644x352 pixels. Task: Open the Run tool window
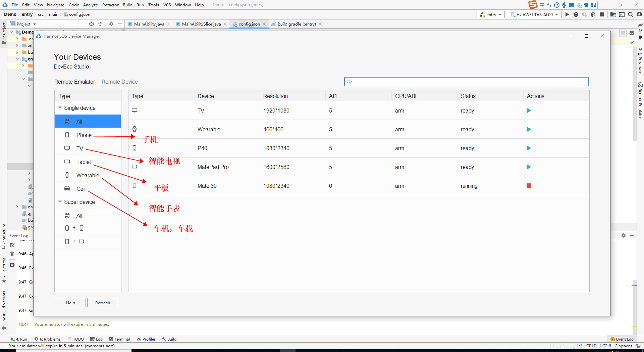coord(19,339)
